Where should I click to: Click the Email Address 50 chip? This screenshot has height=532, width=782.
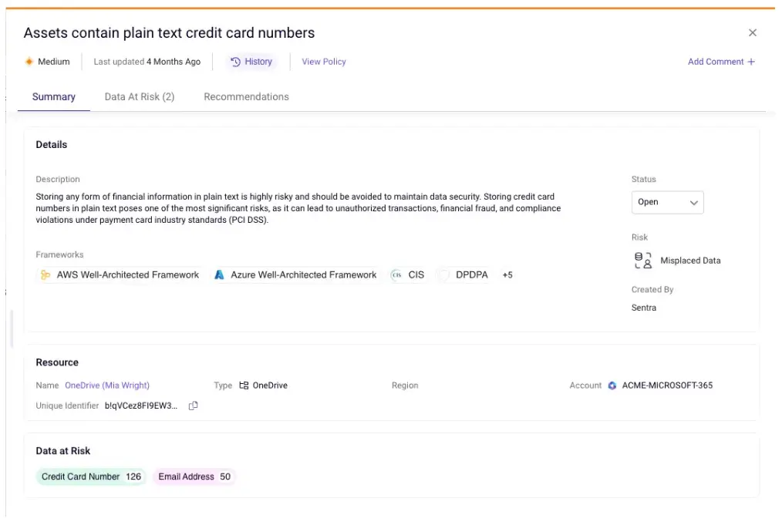coord(194,476)
